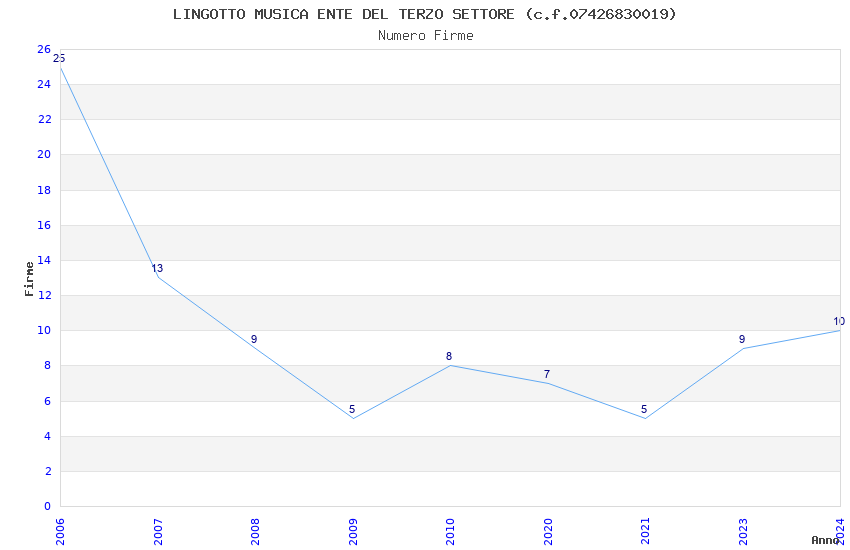The height and width of the screenshot is (550, 850).
Task: Click the y-axis value 2
Action: 47,471
